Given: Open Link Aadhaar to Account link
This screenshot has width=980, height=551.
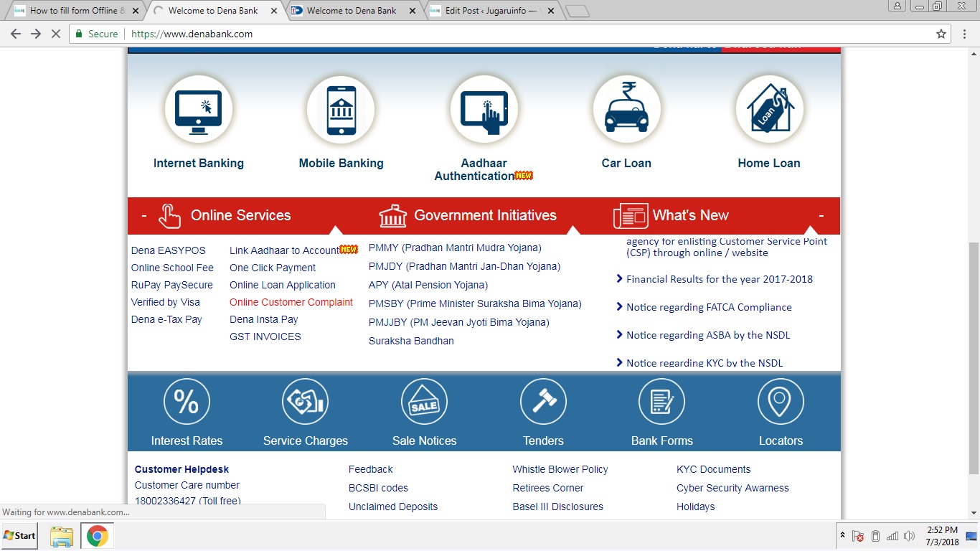Looking at the screenshot, I should [285, 250].
